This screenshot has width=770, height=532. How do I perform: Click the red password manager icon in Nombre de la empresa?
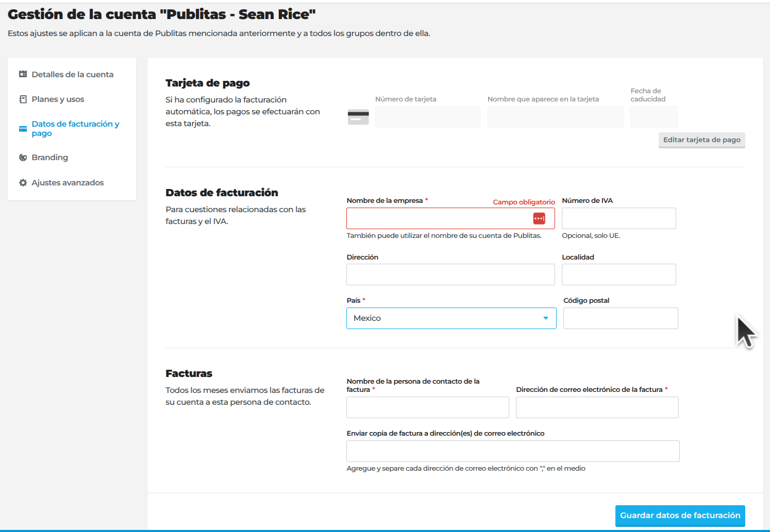(539, 218)
